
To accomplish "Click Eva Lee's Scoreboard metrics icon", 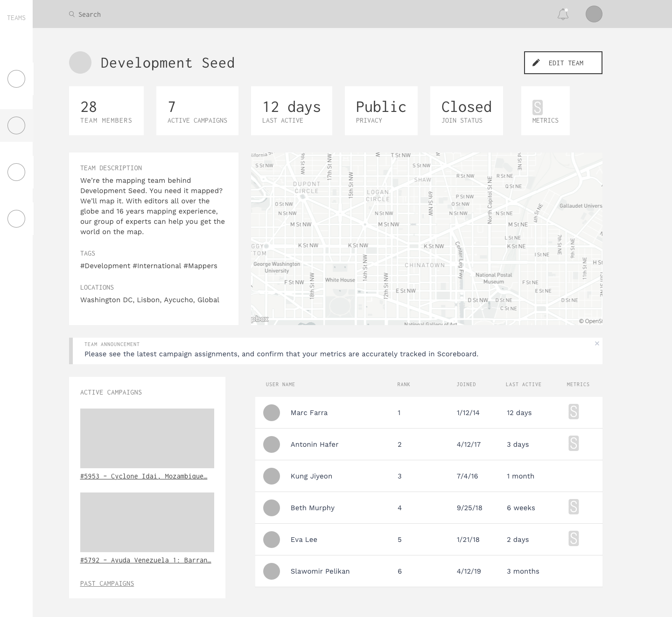I will pyautogui.click(x=574, y=539).
